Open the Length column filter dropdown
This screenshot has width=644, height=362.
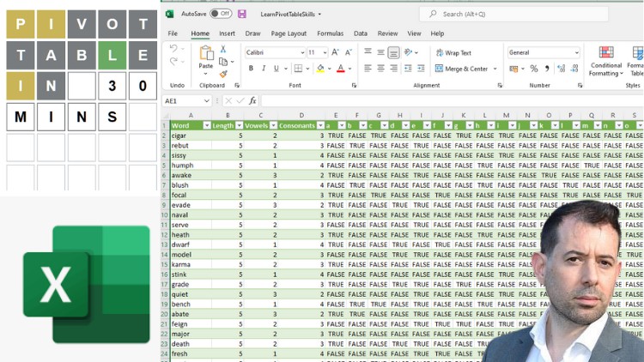[x=239, y=125]
